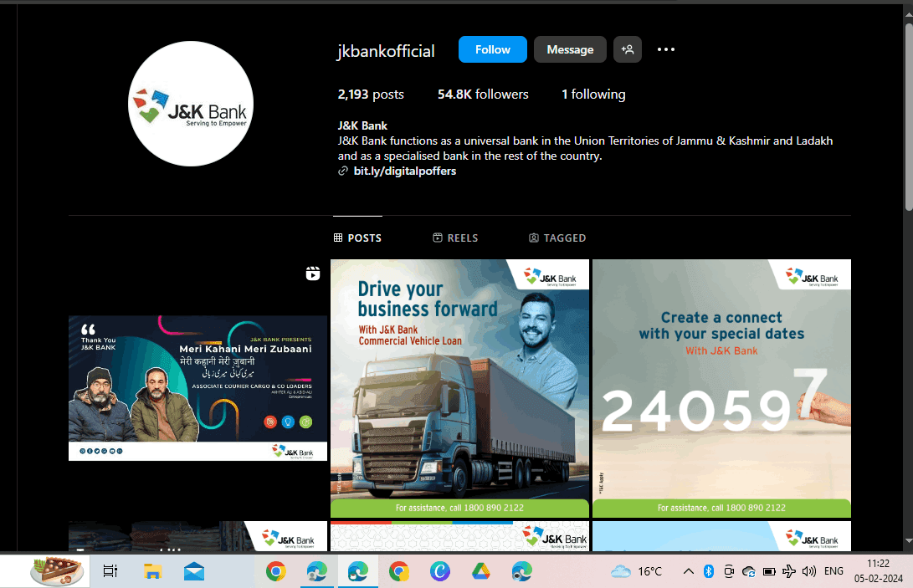Screen dimensions: 913x588
Task: Click the cloud sync tray icon
Action: click(x=749, y=572)
